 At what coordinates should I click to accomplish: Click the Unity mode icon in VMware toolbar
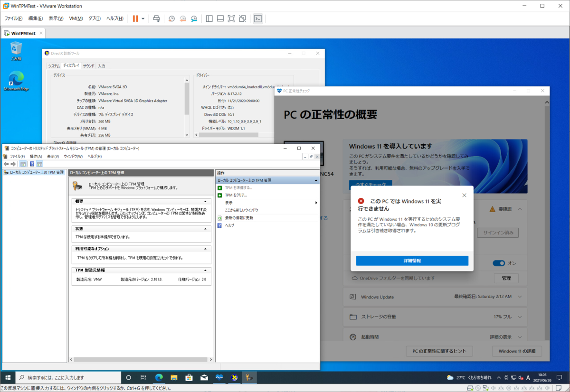tap(243, 19)
